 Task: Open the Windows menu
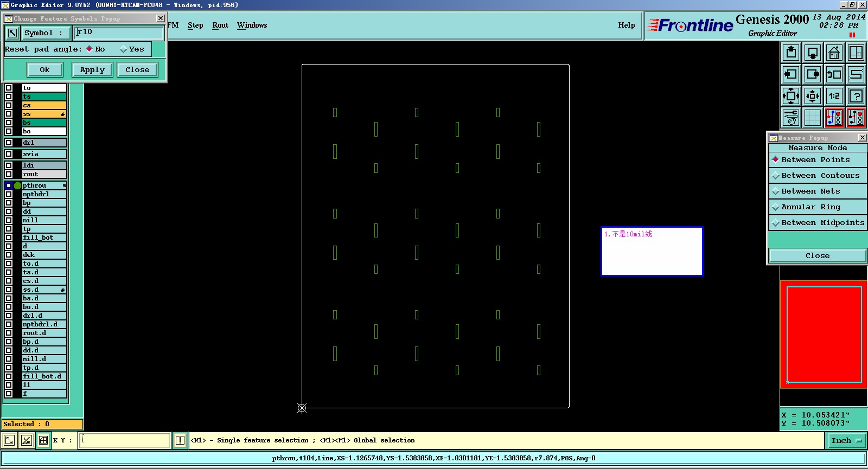point(252,25)
